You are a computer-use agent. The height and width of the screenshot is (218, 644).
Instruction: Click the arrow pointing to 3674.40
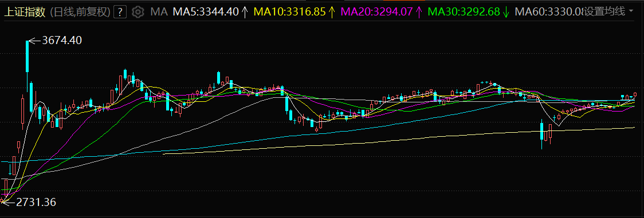[x=35, y=41]
